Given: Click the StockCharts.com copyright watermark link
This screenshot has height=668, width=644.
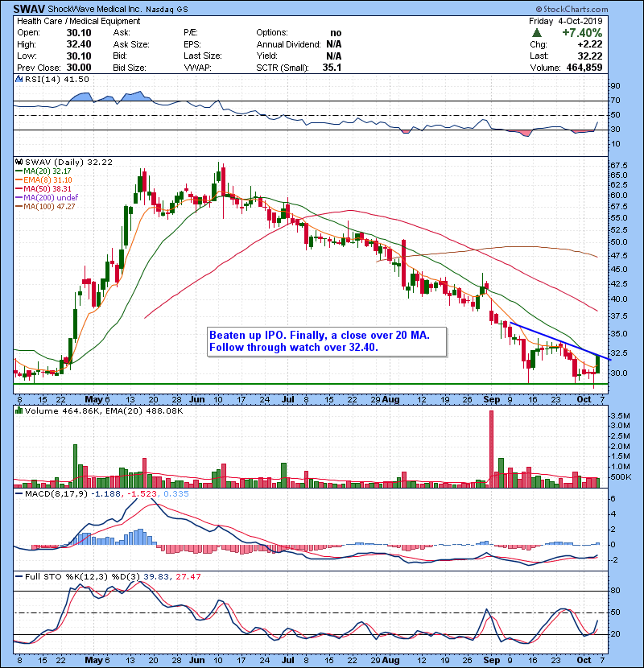Looking at the screenshot, I should click(x=572, y=9).
